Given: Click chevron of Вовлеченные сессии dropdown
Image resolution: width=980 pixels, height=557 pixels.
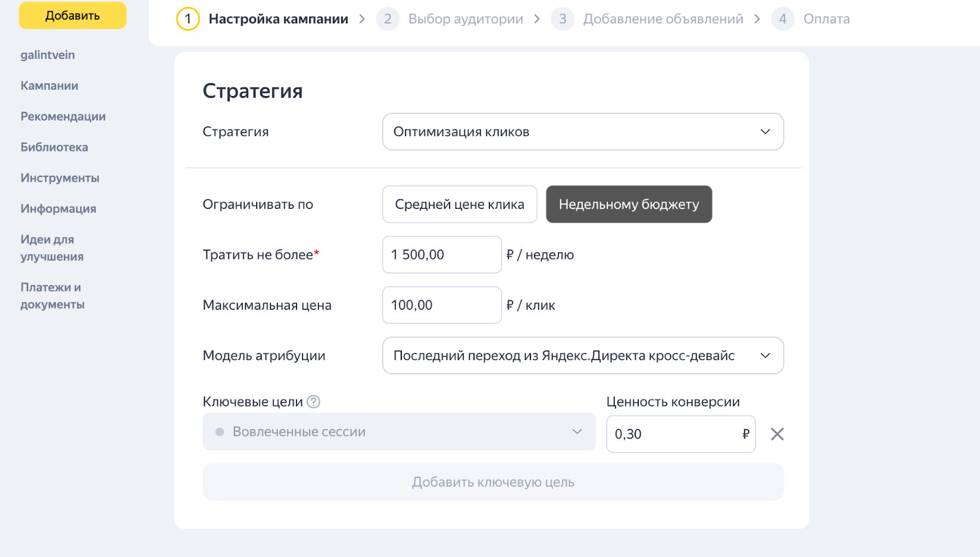Looking at the screenshot, I should click(577, 432).
